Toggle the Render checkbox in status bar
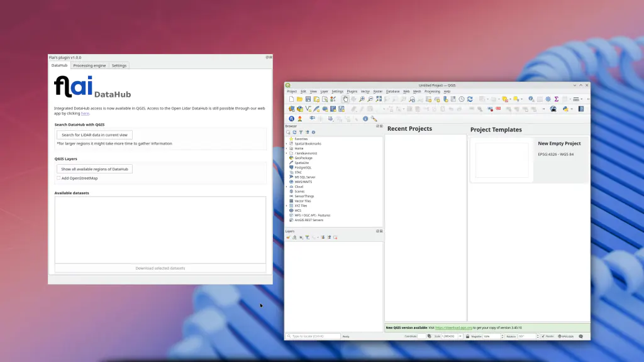The image size is (644, 362). pos(543,337)
